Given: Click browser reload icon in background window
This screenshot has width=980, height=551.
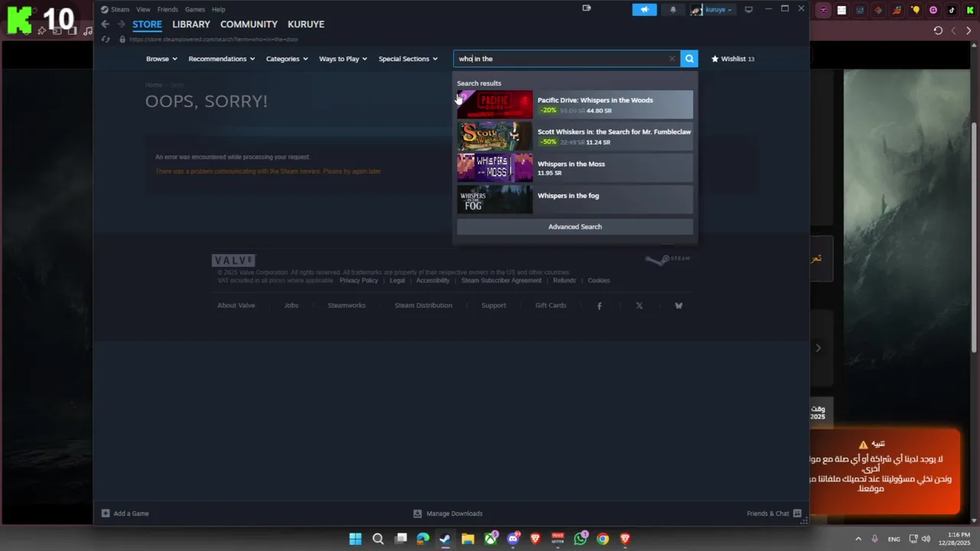Looking at the screenshot, I should pyautogui.click(x=938, y=31).
